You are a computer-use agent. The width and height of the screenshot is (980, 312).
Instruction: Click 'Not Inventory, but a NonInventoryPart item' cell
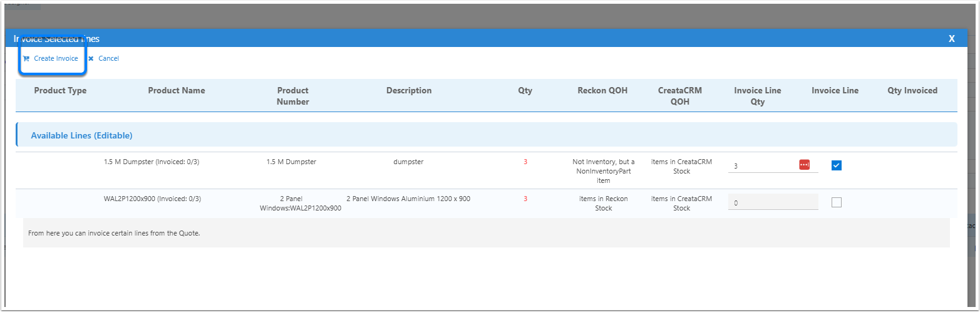point(603,171)
